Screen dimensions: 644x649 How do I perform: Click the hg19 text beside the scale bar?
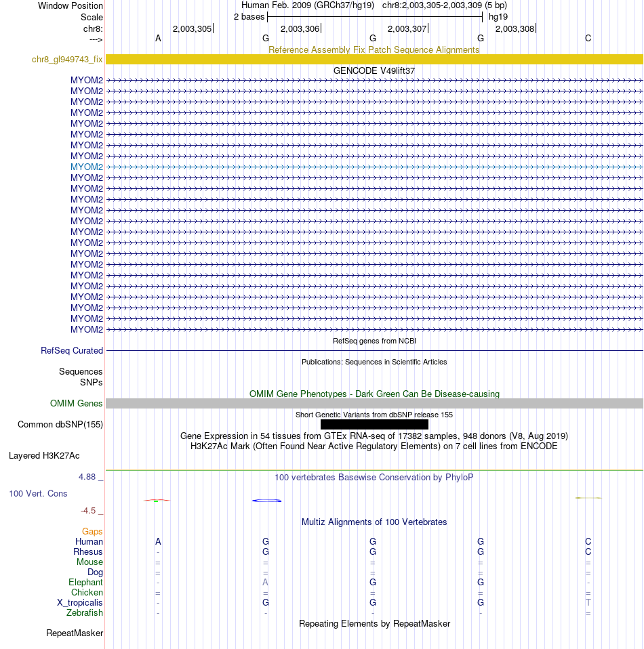(x=498, y=17)
